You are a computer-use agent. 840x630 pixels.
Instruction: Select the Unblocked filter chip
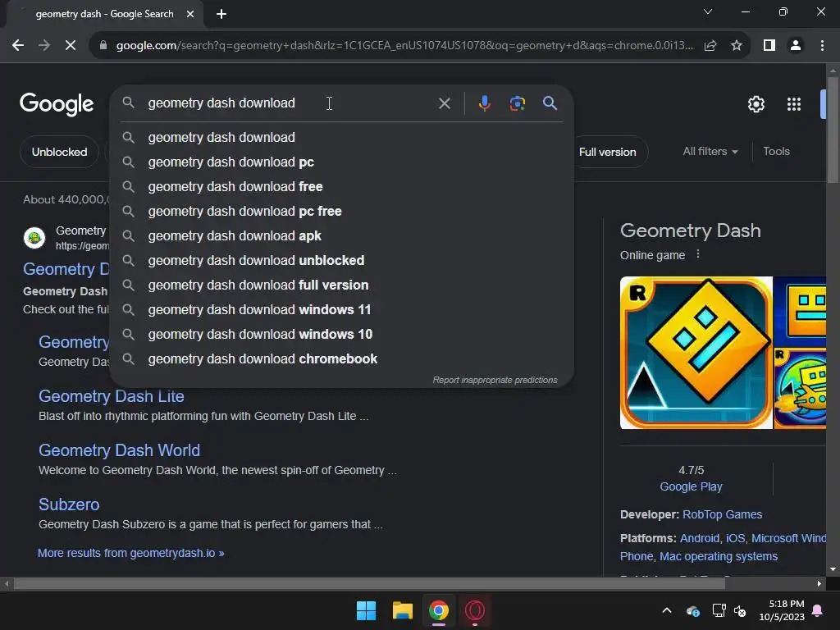(59, 152)
